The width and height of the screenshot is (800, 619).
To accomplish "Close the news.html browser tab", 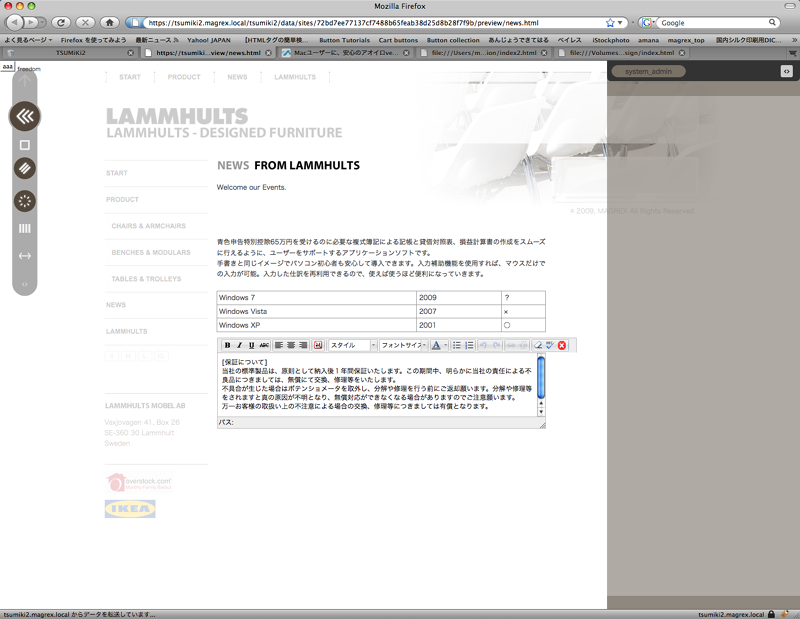I will coord(268,53).
